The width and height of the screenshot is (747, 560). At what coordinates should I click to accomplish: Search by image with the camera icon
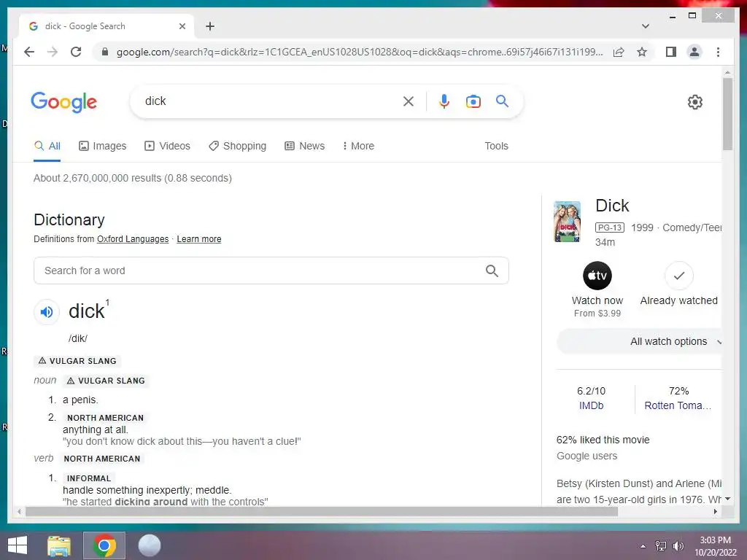[473, 101]
